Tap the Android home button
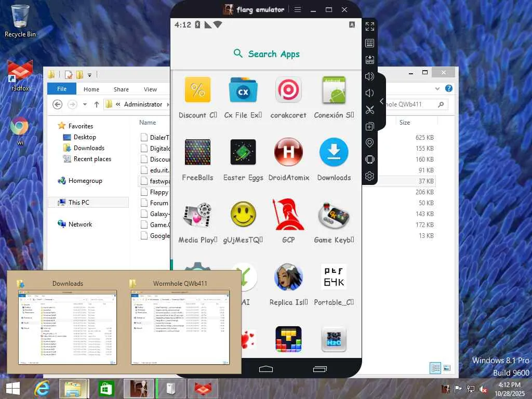The image size is (532, 399). click(266, 369)
